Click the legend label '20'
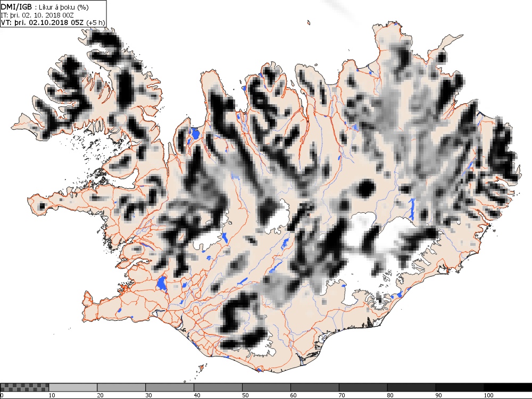 point(100,395)
